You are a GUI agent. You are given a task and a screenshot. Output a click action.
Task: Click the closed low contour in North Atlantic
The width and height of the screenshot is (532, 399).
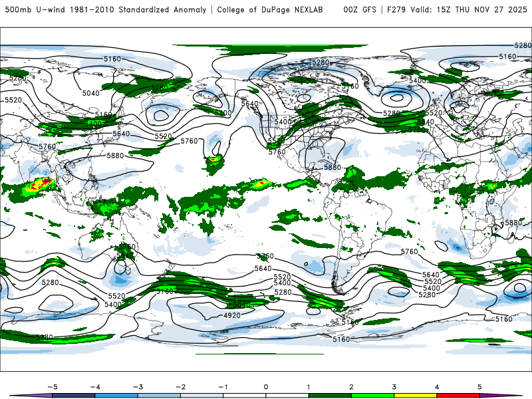coord(396,98)
